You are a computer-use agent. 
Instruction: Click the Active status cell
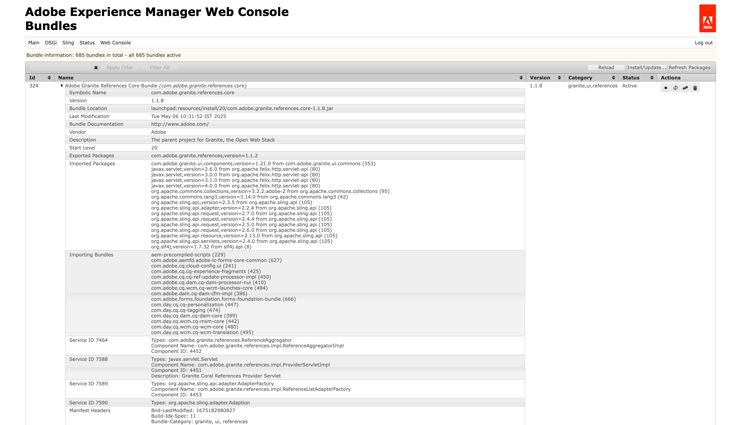(x=629, y=86)
